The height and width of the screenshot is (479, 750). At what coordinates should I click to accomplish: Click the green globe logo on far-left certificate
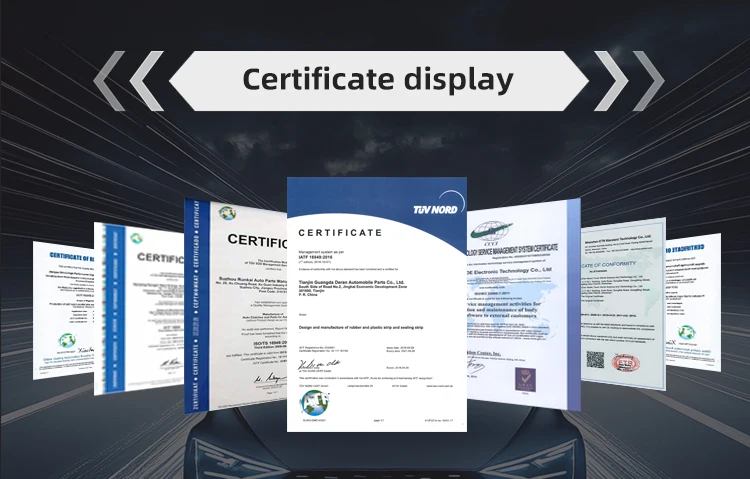(x=67, y=341)
